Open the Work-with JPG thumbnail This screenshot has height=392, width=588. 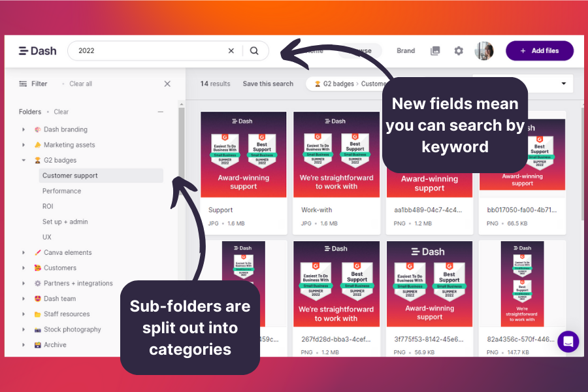click(336, 155)
